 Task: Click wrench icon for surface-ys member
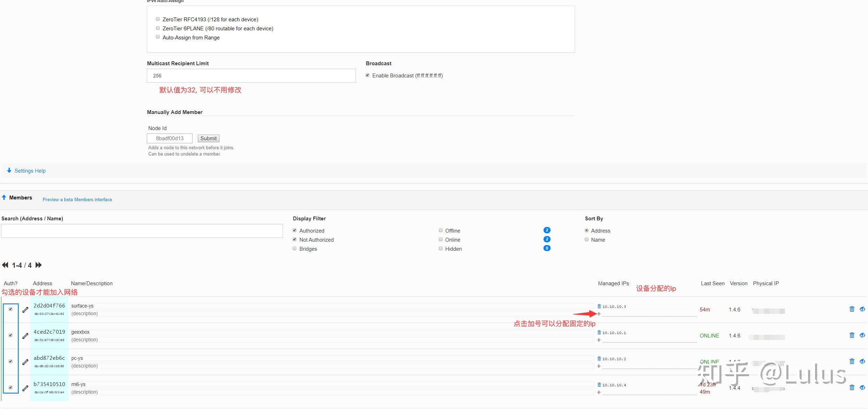pos(25,310)
